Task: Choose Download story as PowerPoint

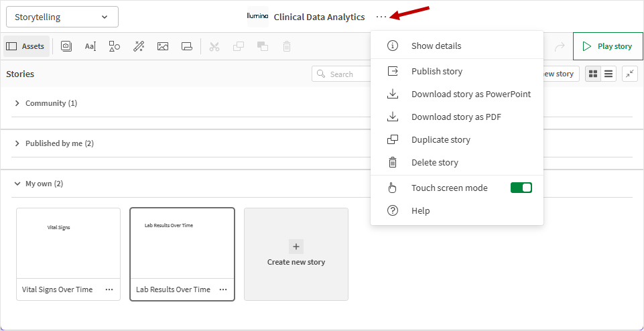Action: pyautogui.click(x=457, y=94)
